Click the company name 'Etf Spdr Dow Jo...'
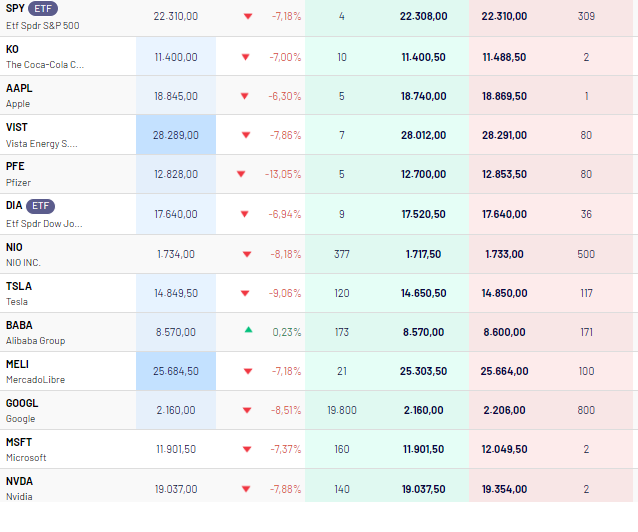Viewport: 638px width, 532px height. coord(44,224)
